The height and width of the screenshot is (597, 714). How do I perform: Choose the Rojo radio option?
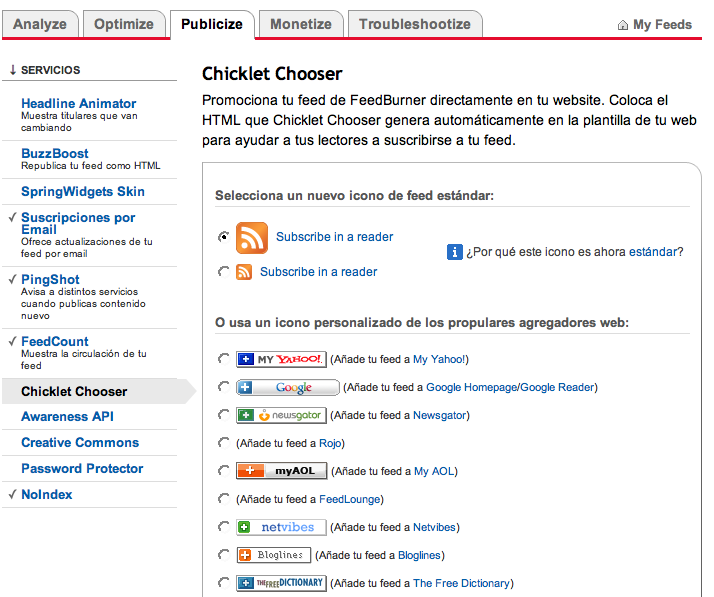(x=222, y=443)
